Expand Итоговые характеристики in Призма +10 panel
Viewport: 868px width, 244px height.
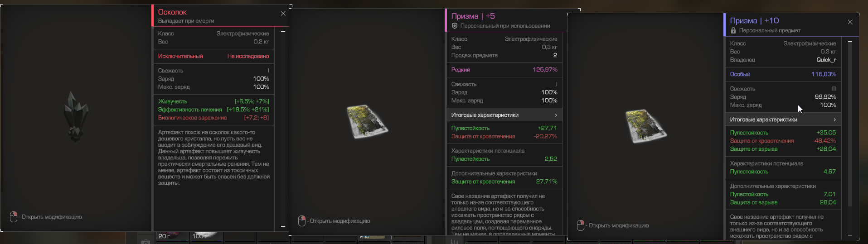click(783, 120)
